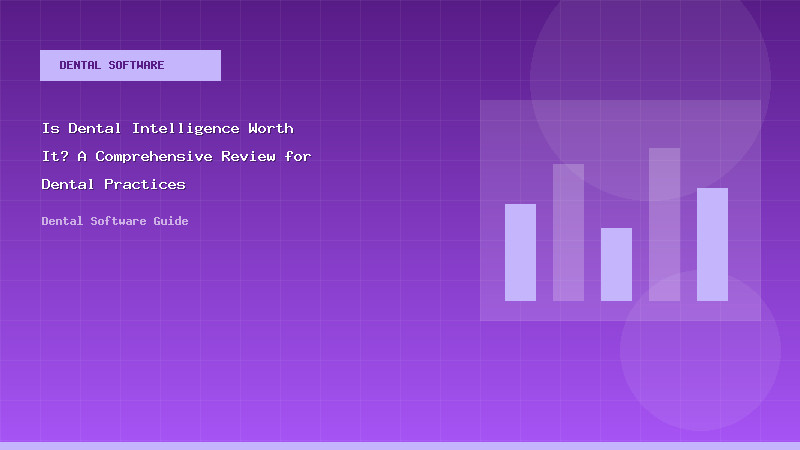Click the 'Dental Practices' title line
Viewport: 800px width, 450px height.
[x=113, y=185]
